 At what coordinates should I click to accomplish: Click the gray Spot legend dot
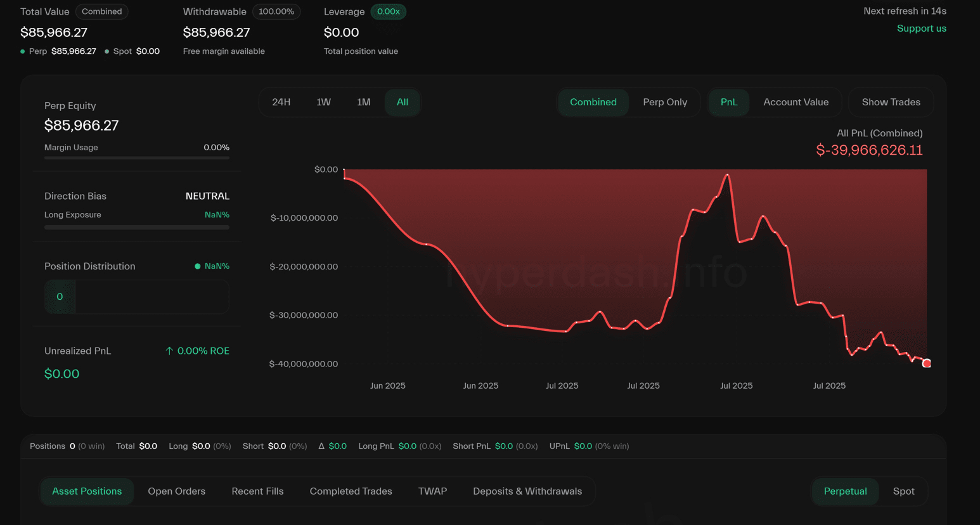[x=106, y=51]
